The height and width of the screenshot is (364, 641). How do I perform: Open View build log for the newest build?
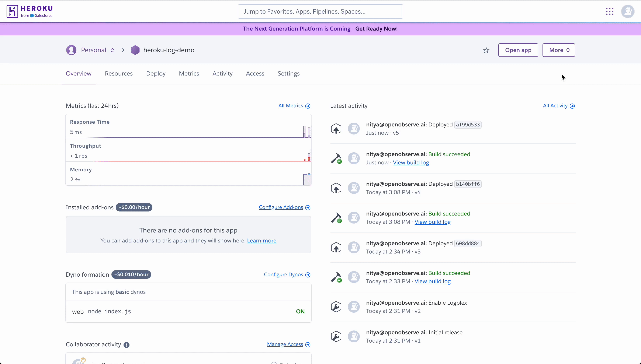(x=411, y=162)
